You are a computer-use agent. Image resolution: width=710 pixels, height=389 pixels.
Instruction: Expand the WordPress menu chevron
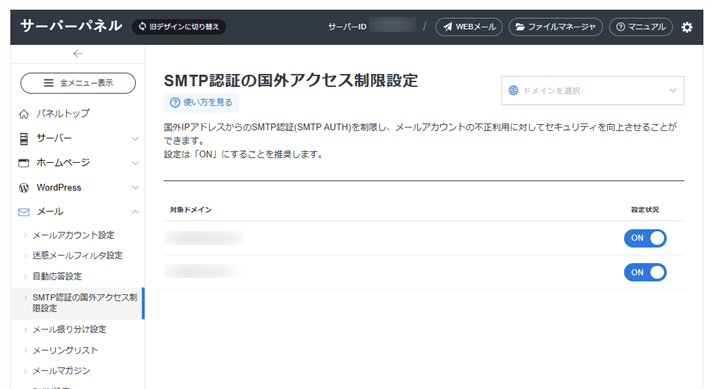pyautogui.click(x=135, y=187)
